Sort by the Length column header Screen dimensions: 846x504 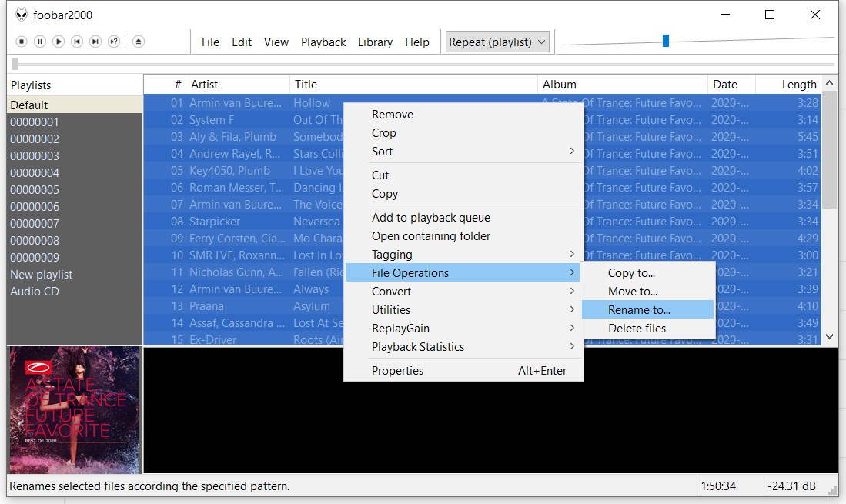[788, 84]
